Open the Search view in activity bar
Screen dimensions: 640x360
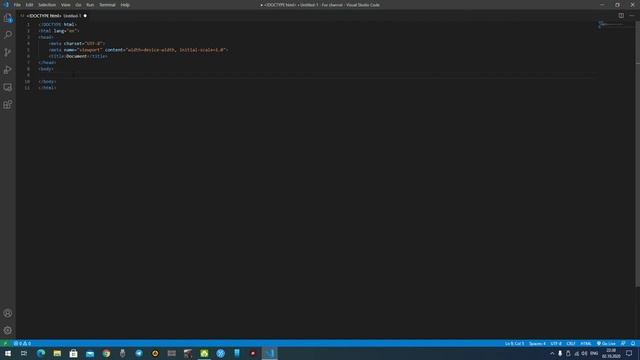pos(8,35)
